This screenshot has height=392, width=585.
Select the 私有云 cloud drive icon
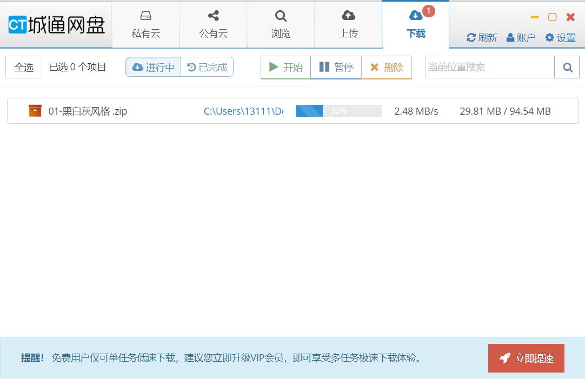145,16
